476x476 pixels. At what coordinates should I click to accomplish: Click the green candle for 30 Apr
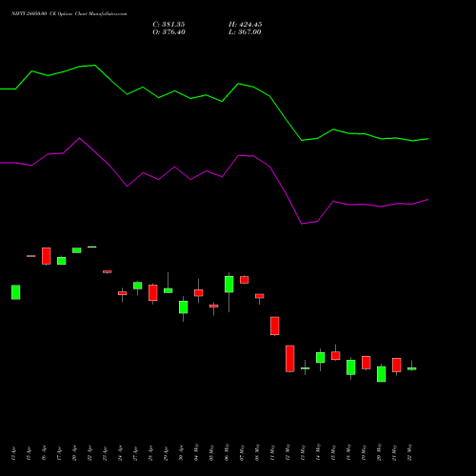click(184, 307)
